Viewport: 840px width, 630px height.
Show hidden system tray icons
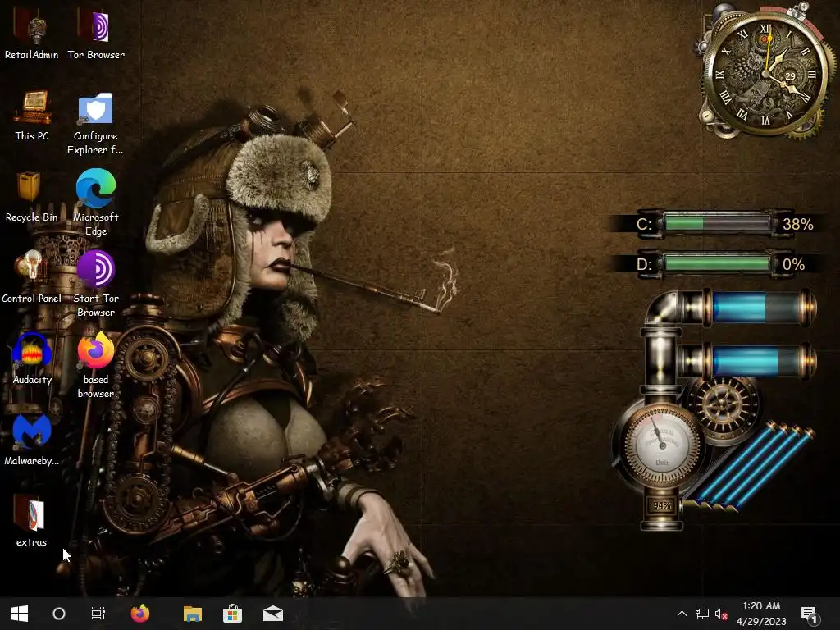[x=682, y=614]
